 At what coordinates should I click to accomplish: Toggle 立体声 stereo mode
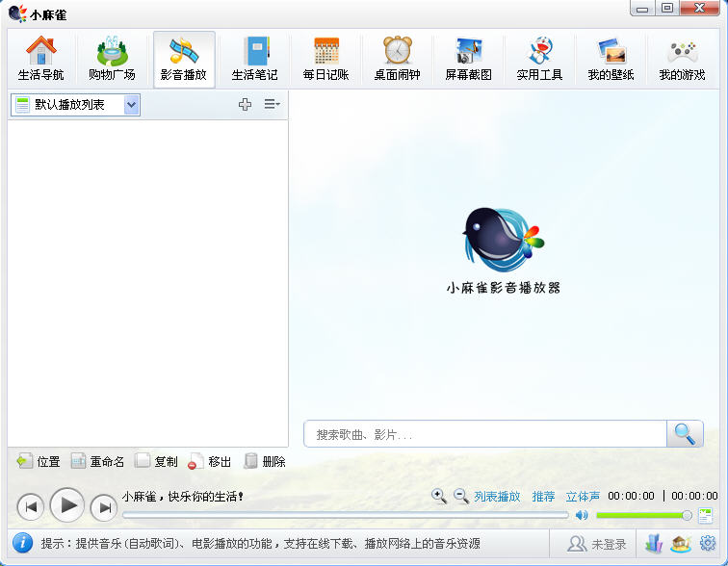[x=583, y=497]
